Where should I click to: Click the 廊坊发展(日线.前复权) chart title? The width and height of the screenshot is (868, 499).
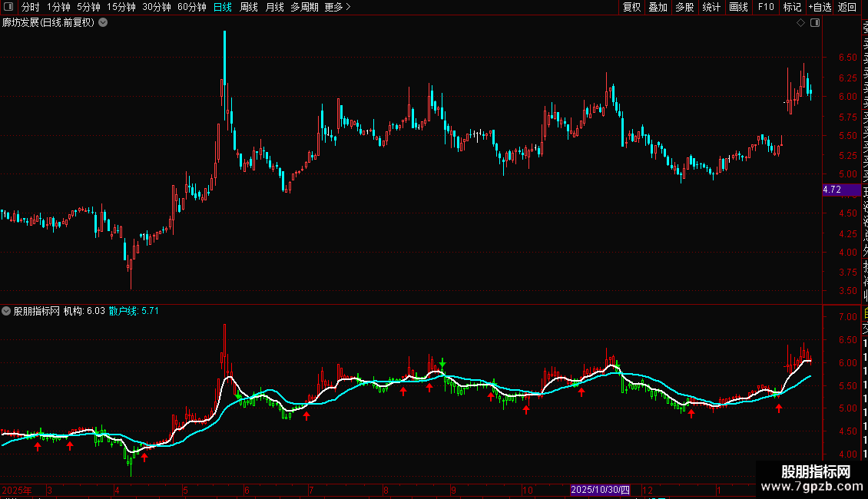point(48,23)
